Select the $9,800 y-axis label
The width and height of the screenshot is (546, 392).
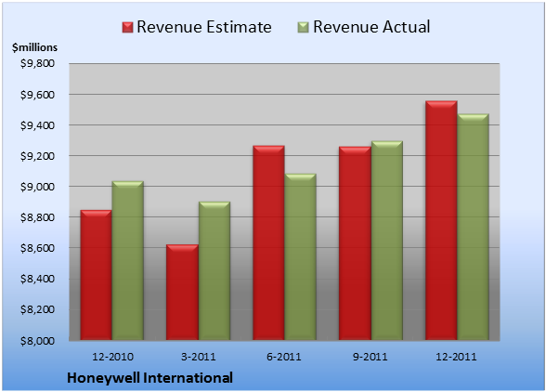(x=37, y=63)
